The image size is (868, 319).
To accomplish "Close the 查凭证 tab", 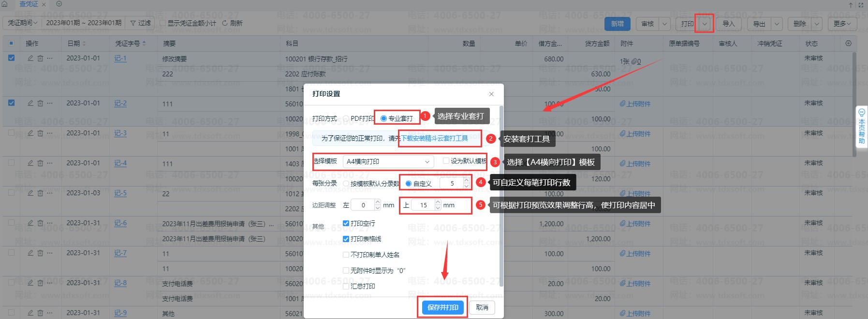I will (44, 4).
